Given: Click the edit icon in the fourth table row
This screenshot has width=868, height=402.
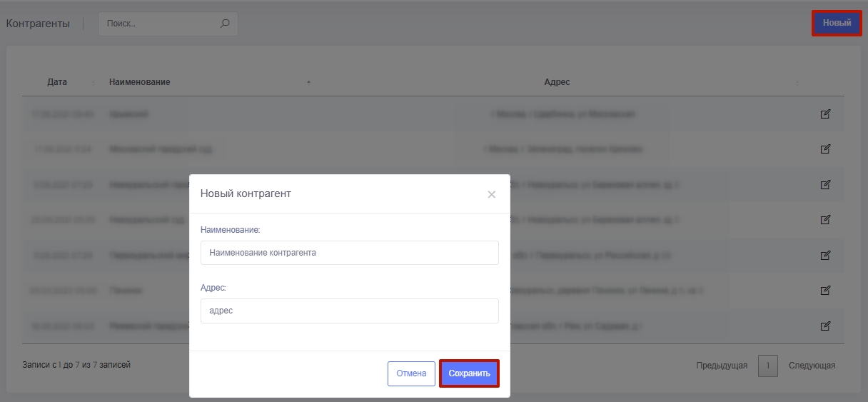Looking at the screenshot, I should (x=825, y=219).
